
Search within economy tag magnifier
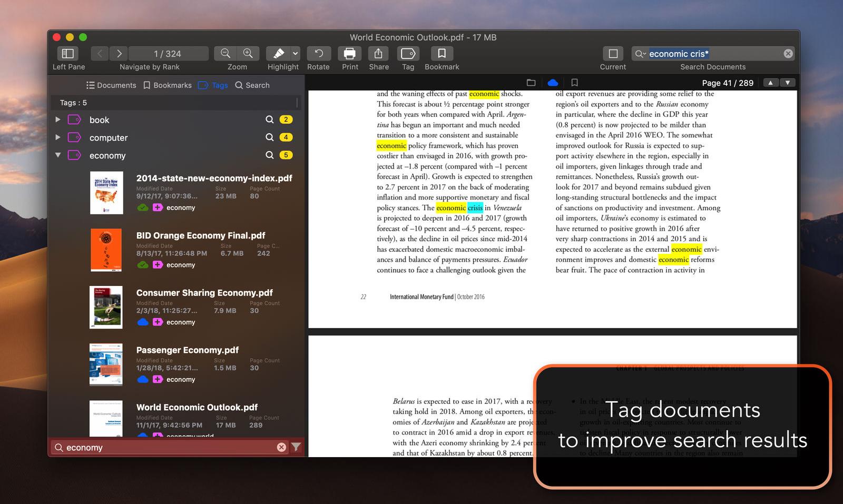269,155
